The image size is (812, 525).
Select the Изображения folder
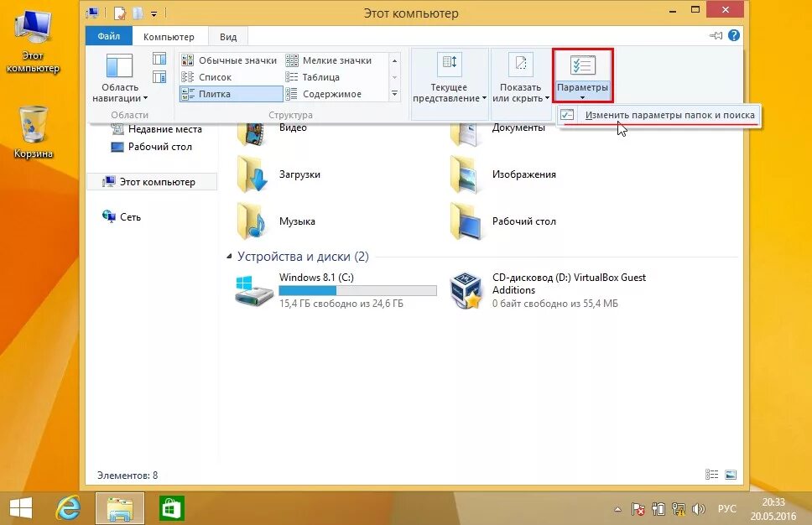click(x=503, y=175)
